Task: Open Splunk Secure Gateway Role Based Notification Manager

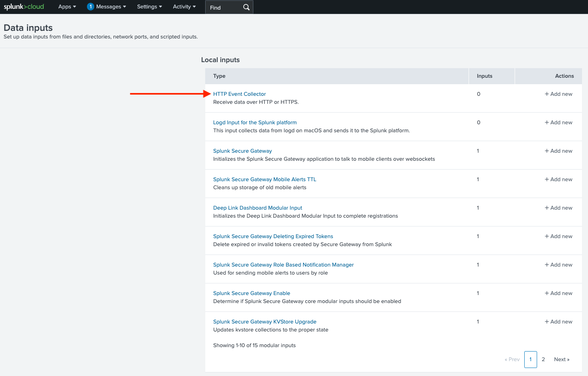Action: point(283,265)
